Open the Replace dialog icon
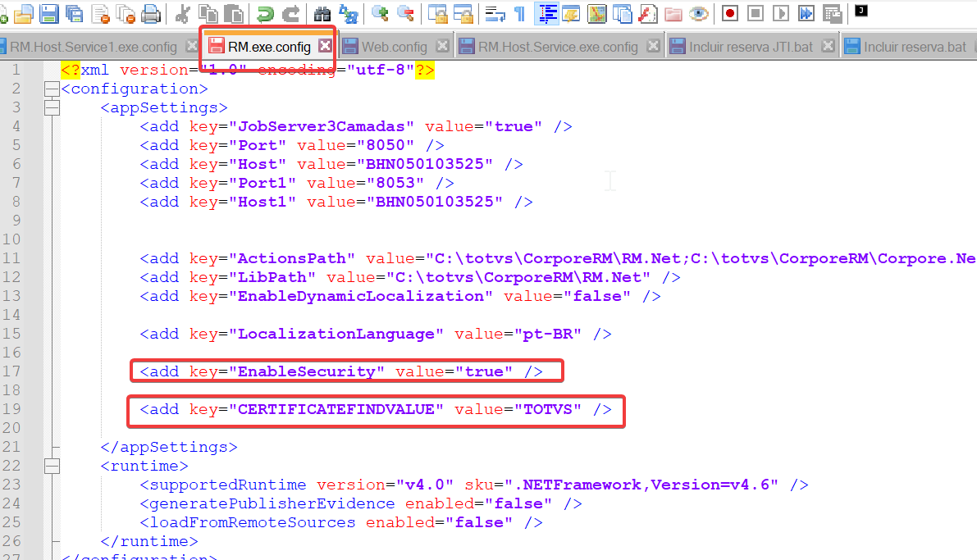Viewport: 977px width, 560px height. pos(349,14)
